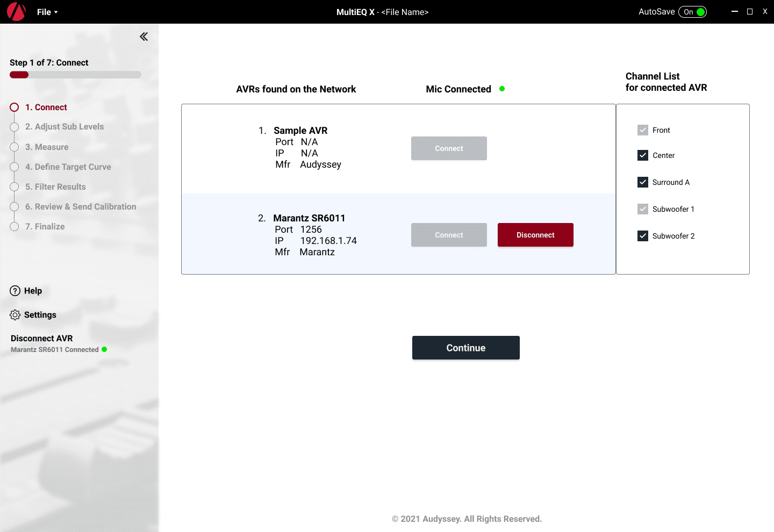Click the Mfr value Audyssey
This screenshot has width=774, height=532.
point(320,164)
